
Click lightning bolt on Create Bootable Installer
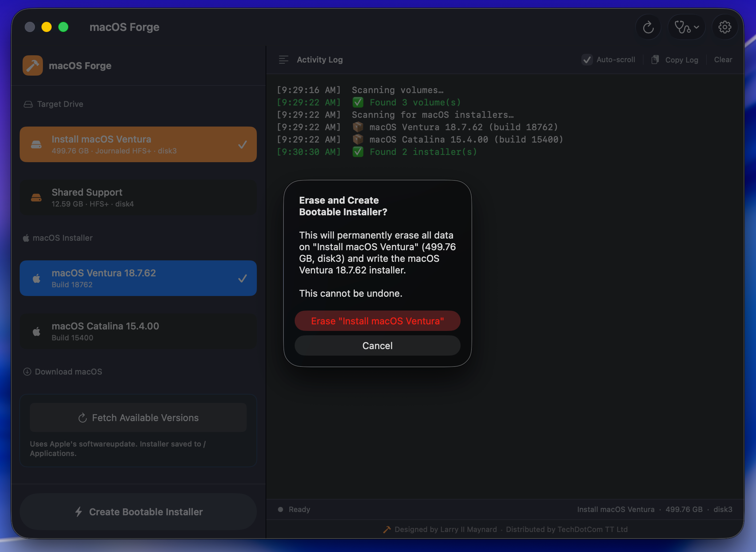pyautogui.click(x=79, y=512)
